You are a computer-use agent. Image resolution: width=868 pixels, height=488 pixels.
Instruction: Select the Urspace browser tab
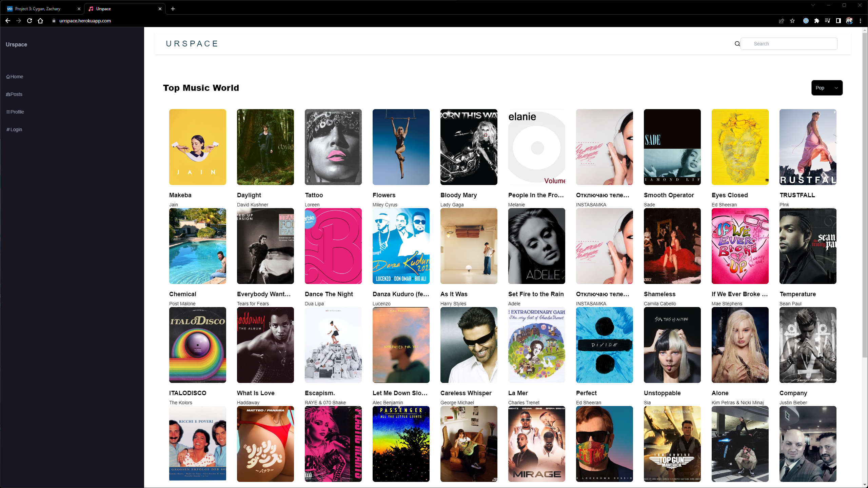coord(124,9)
